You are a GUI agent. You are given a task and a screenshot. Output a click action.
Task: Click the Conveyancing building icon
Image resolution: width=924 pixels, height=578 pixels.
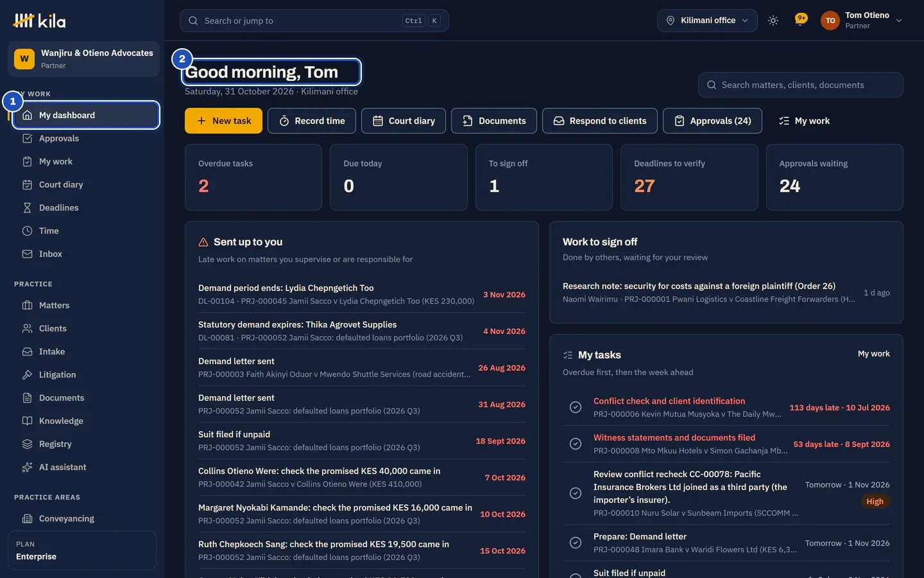point(27,518)
